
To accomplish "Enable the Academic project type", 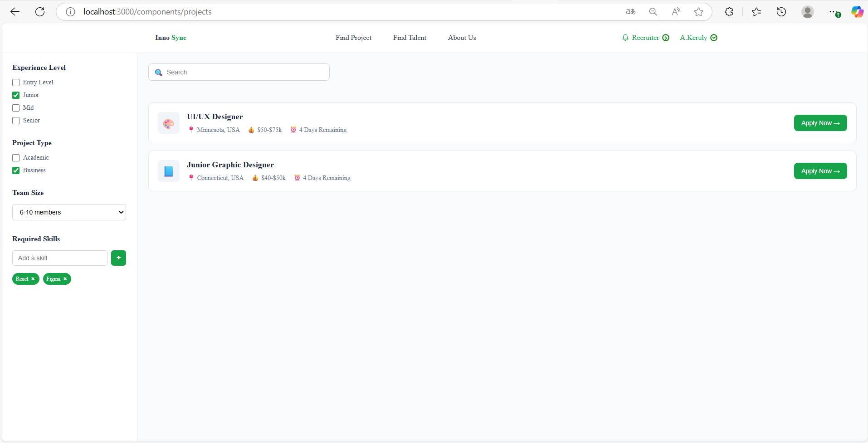I will point(15,157).
